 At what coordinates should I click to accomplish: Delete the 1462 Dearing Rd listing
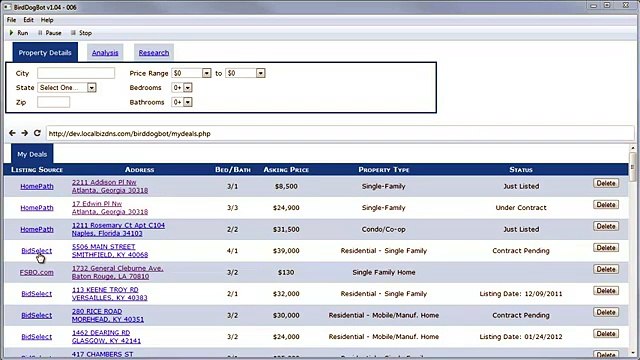(606, 334)
